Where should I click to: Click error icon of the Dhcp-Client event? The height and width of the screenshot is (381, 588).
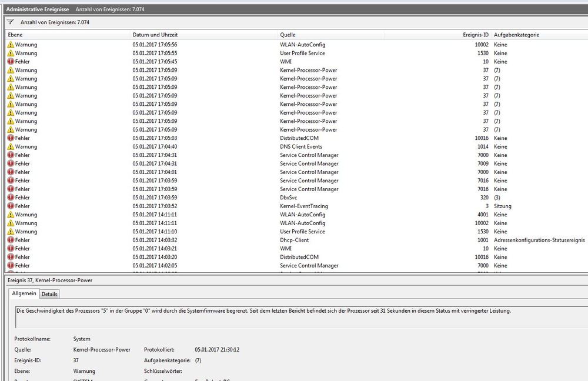[x=10, y=240]
